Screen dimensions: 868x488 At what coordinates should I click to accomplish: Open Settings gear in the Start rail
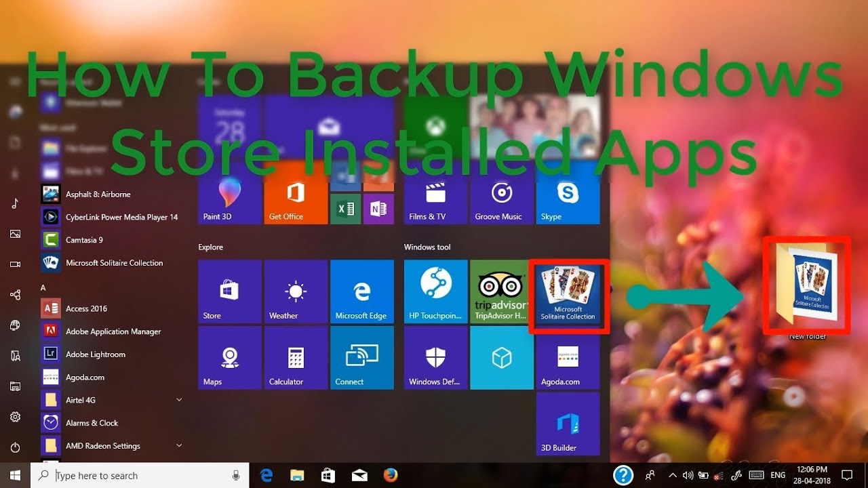pyautogui.click(x=15, y=417)
